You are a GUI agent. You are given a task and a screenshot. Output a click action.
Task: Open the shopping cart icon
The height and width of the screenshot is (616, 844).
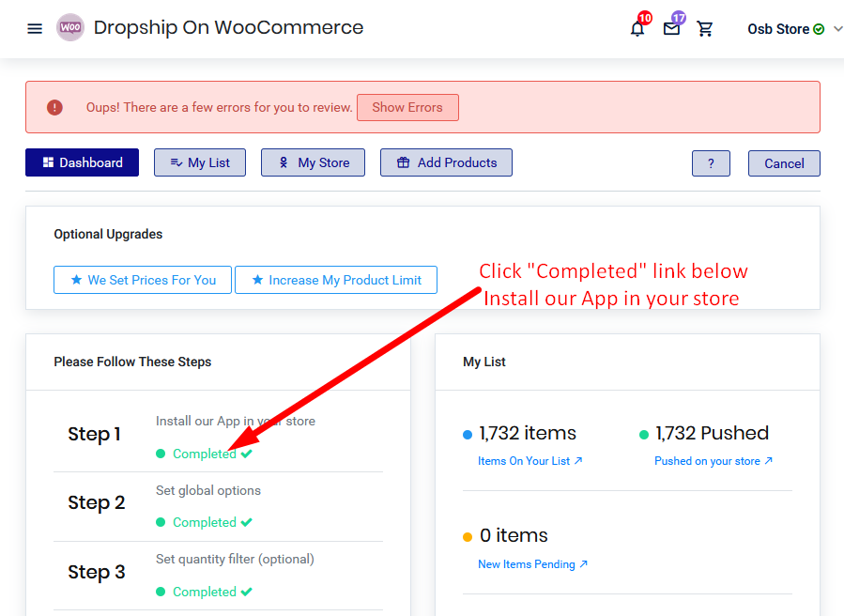pos(705,28)
